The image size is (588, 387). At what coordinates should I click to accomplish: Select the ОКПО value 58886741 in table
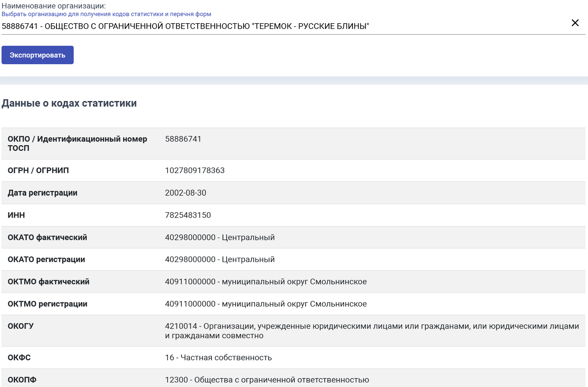click(183, 139)
